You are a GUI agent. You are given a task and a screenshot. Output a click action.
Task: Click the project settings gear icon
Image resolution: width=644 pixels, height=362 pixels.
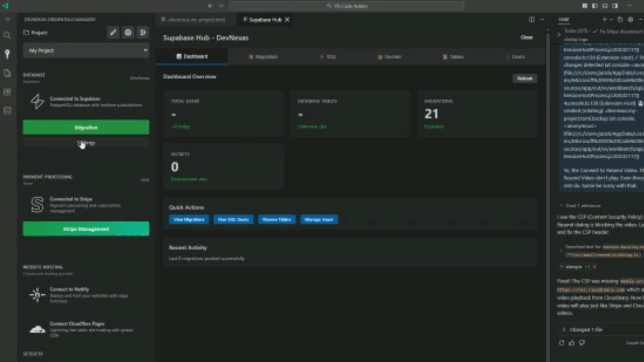[128, 32]
